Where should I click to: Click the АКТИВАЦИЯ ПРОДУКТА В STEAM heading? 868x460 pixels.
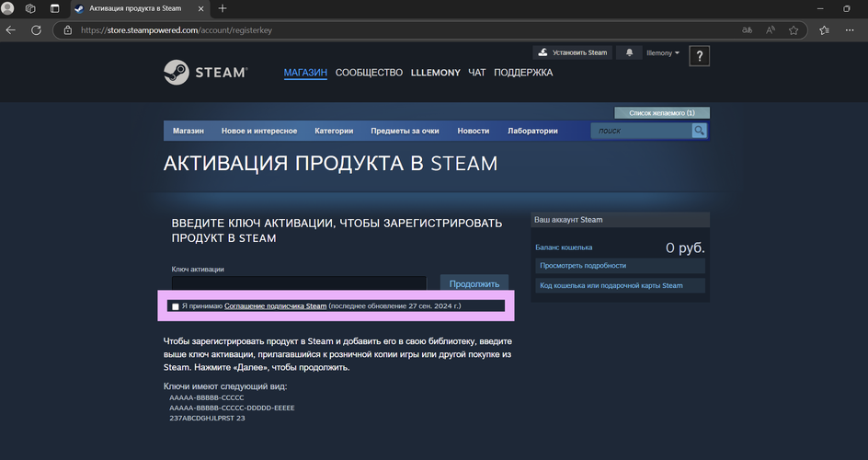[330, 163]
